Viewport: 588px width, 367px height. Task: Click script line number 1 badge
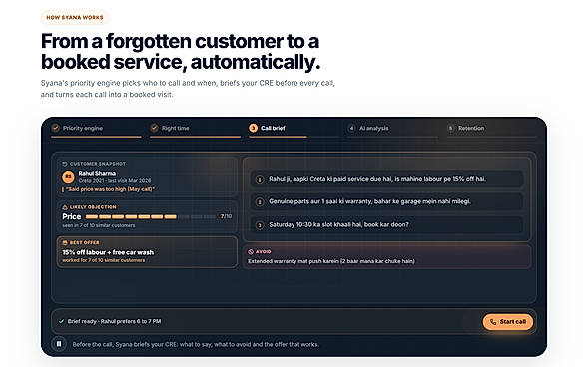pyautogui.click(x=260, y=179)
